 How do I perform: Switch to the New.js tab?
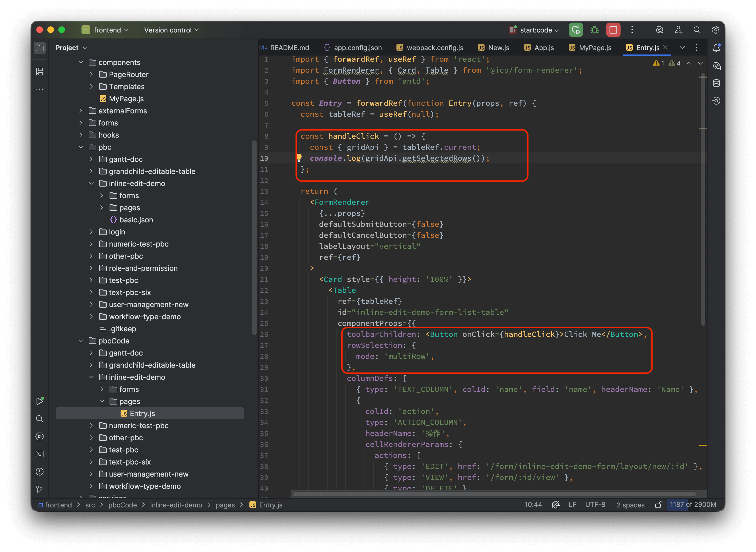tap(494, 47)
